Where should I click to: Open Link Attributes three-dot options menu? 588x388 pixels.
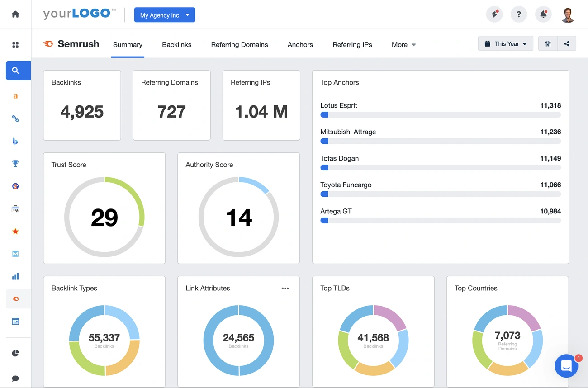[285, 289]
